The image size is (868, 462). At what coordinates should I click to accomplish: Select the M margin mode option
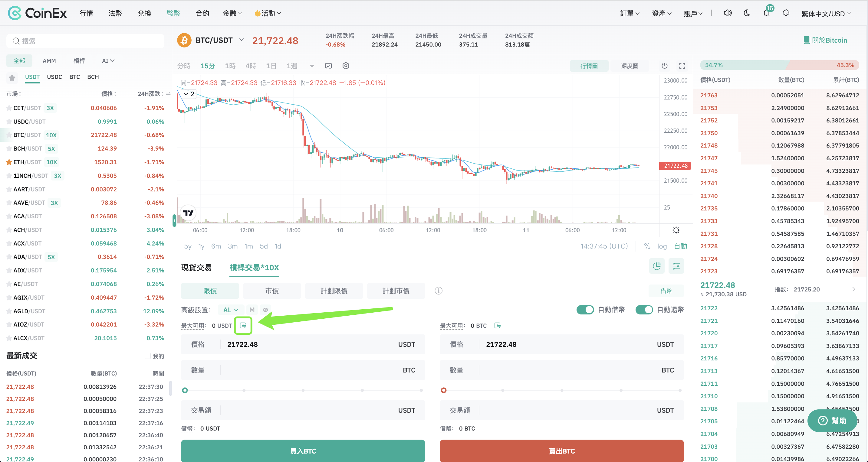pos(252,310)
